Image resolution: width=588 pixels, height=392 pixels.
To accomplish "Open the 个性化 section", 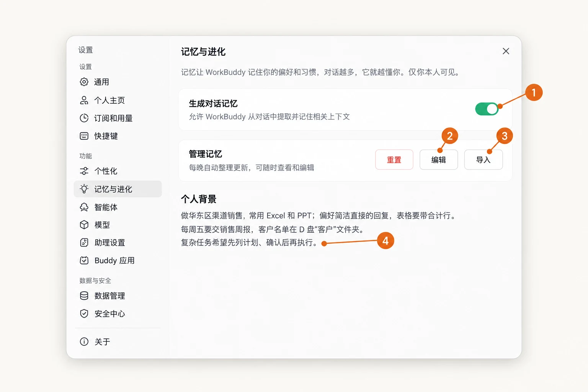I will (118, 171).
